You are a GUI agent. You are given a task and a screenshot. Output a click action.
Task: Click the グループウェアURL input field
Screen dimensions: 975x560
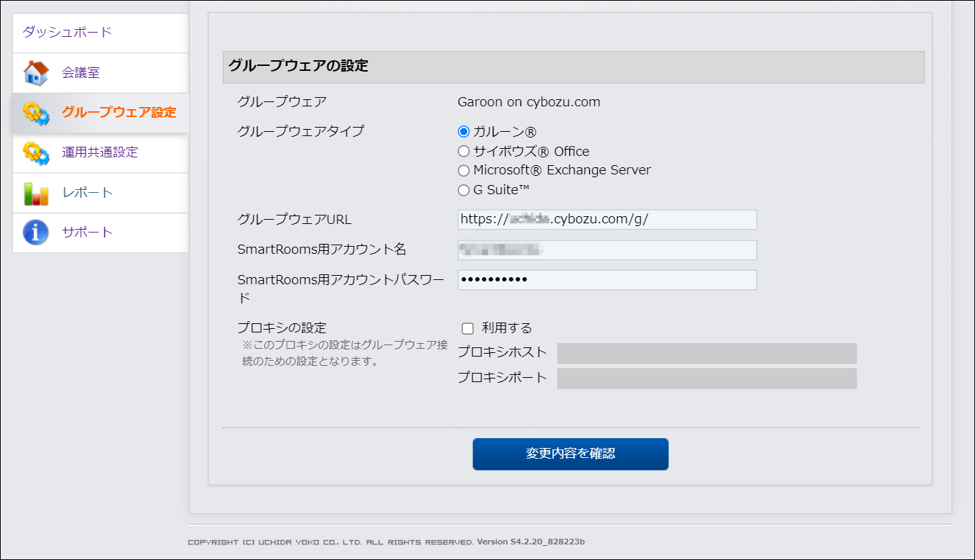(607, 220)
